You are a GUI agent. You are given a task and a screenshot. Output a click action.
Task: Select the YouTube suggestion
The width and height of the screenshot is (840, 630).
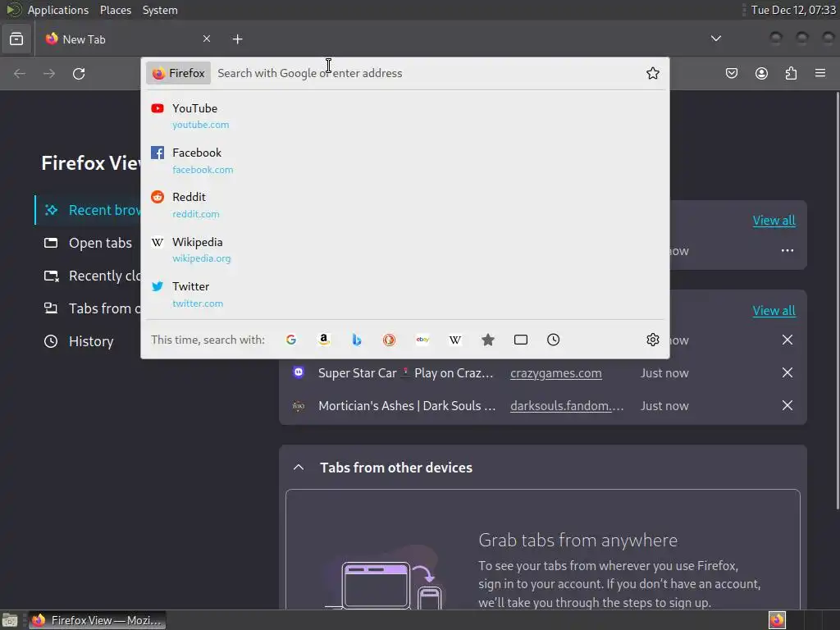405,116
